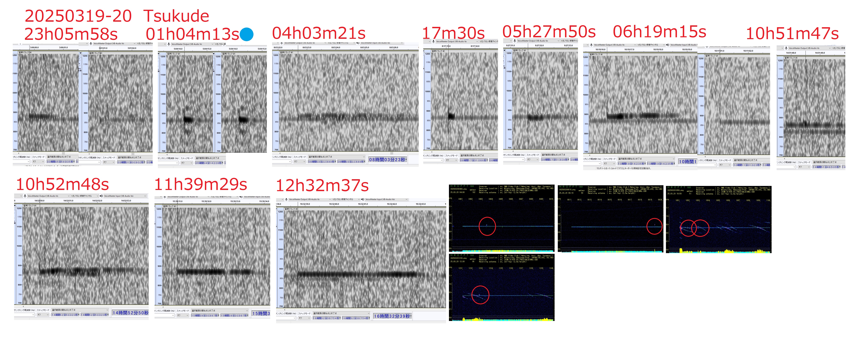Screen dimensions: 868x348
Task: Click the 16:32:41.0 mark on timeline ruler
Action: (363, 204)
